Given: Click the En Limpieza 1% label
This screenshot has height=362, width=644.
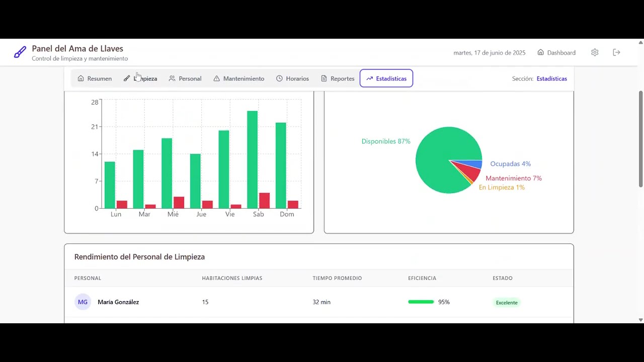Looking at the screenshot, I should (x=502, y=188).
